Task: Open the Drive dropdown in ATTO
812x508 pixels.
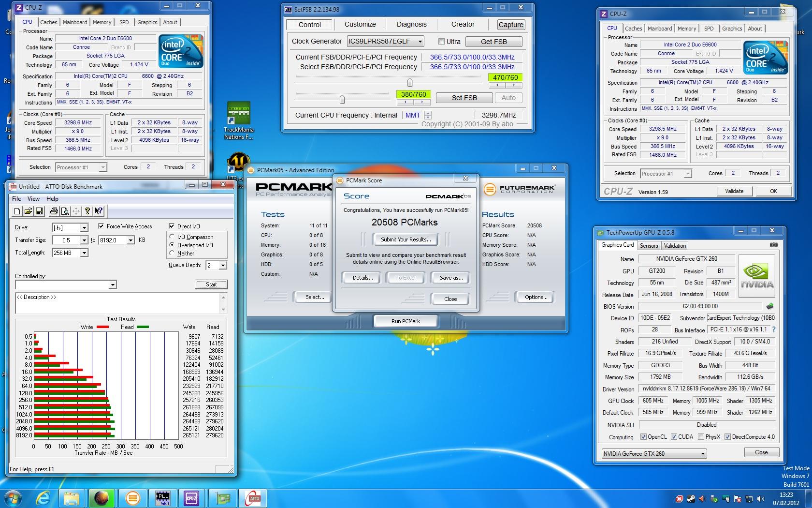Action: click(84, 228)
